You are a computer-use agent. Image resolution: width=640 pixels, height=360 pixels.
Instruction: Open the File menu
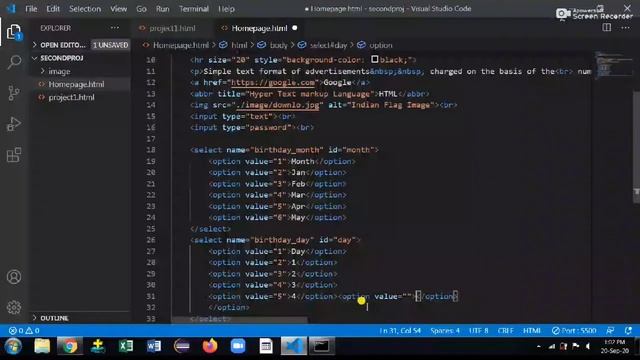pyautogui.click(x=31, y=9)
